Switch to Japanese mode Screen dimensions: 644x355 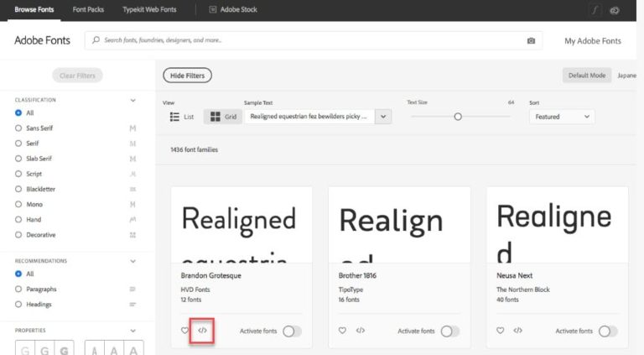coord(626,76)
